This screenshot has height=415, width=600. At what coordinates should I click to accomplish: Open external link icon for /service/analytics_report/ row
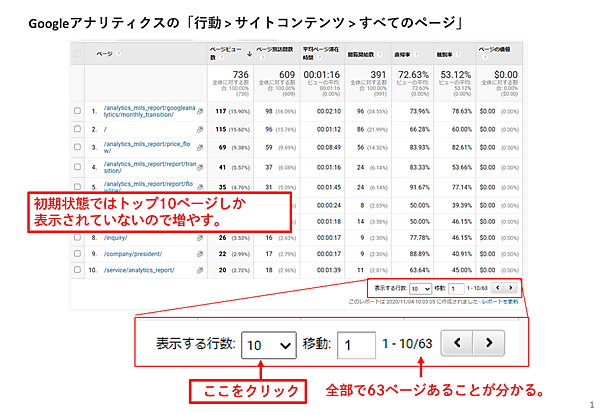click(x=200, y=270)
